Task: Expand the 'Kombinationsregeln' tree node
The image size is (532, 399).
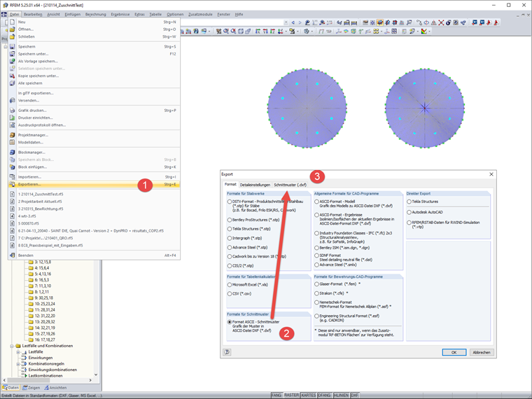Action: pos(18,364)
